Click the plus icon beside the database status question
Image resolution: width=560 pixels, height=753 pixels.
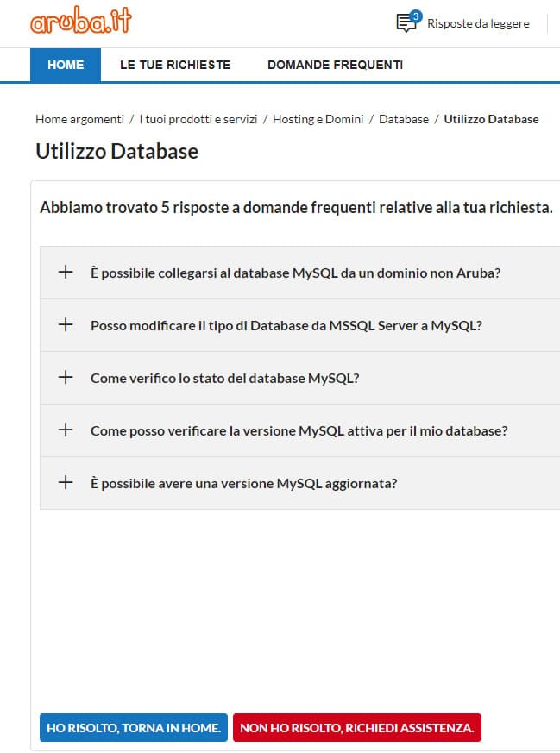(x=65, y=378)
